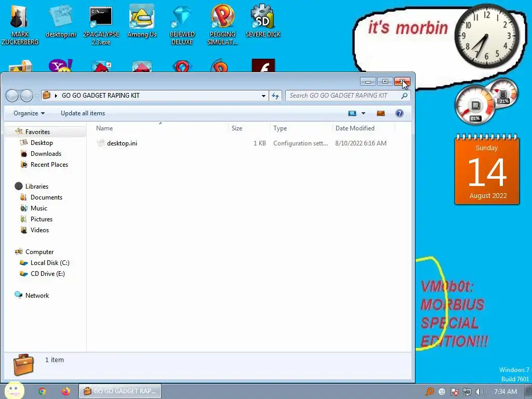Open the Music library
Viewport: 532px width, 399px height.
pyautogui.click(x=38, y=208)
